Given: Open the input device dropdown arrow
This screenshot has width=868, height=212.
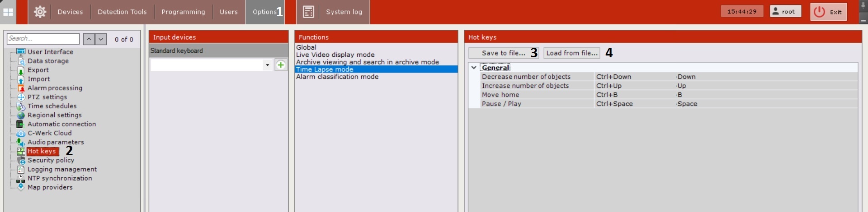Looking at the screenshot, I should click(x=267, y=65).
